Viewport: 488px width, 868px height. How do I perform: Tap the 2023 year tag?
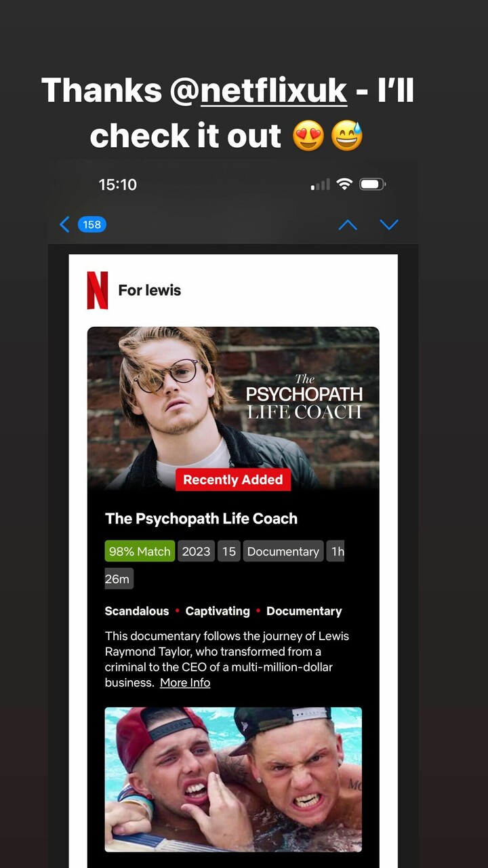(197, 551)
